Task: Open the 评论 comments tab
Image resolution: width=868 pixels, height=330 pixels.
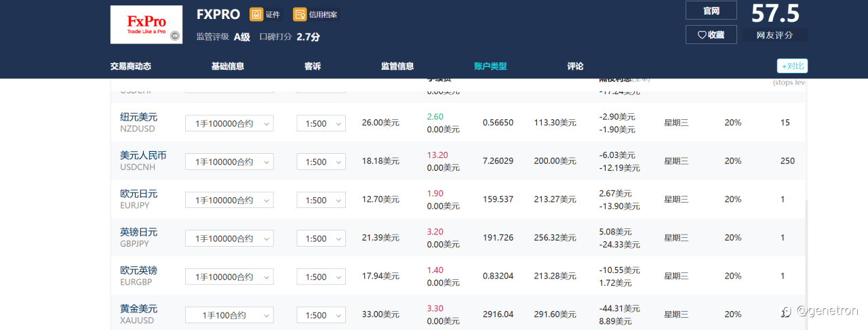Action: pyautogui.click(x=575, y=66)
